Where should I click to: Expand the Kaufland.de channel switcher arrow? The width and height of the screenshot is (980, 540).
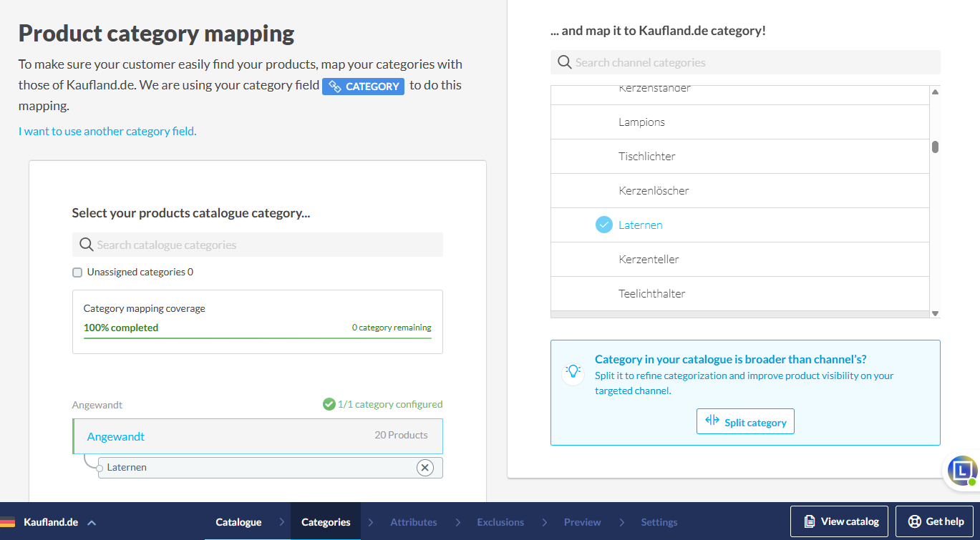pyautogui.click(x=92, y=522)
